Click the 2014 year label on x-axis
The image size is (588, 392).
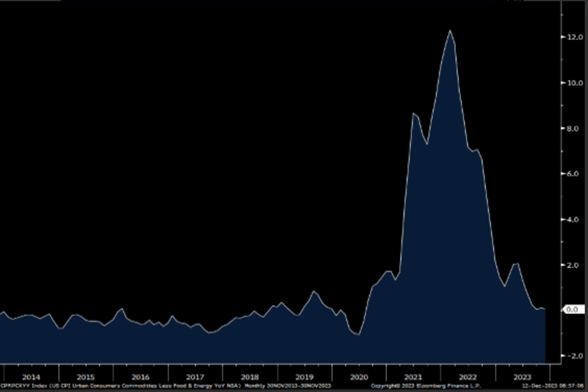pyautogui.click(x=31, y=377)
